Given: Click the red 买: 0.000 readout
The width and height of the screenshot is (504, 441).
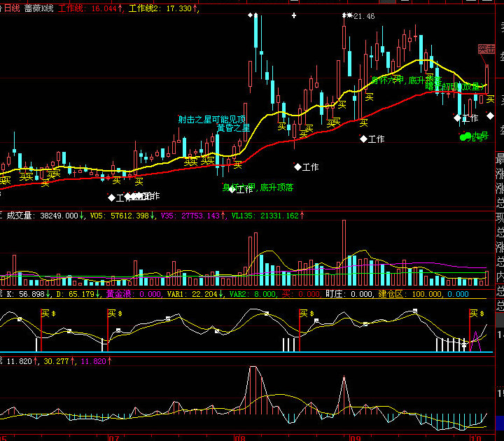Looking at the screenshot, I should point(300,294).
